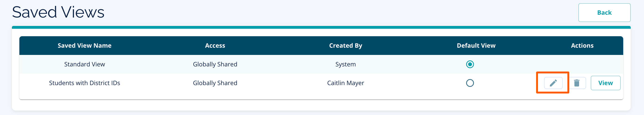
Task: Click the Default View column header
Action: (476, 46)
